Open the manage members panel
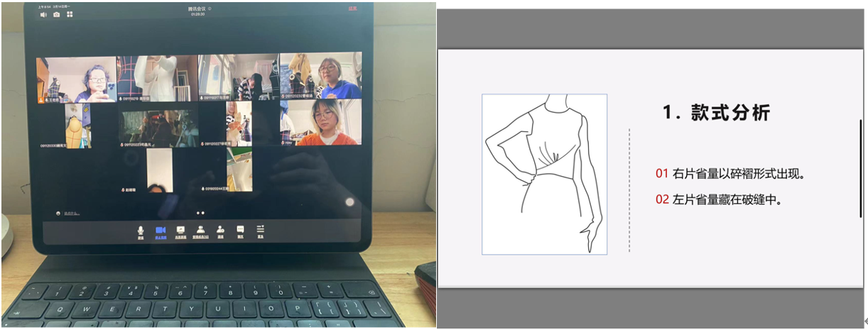This screenshot has height=330, width=868. point(201,231)
